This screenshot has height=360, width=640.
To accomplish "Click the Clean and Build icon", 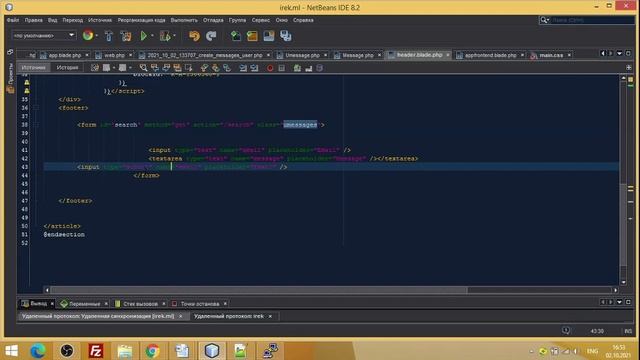I will [126, 36].
